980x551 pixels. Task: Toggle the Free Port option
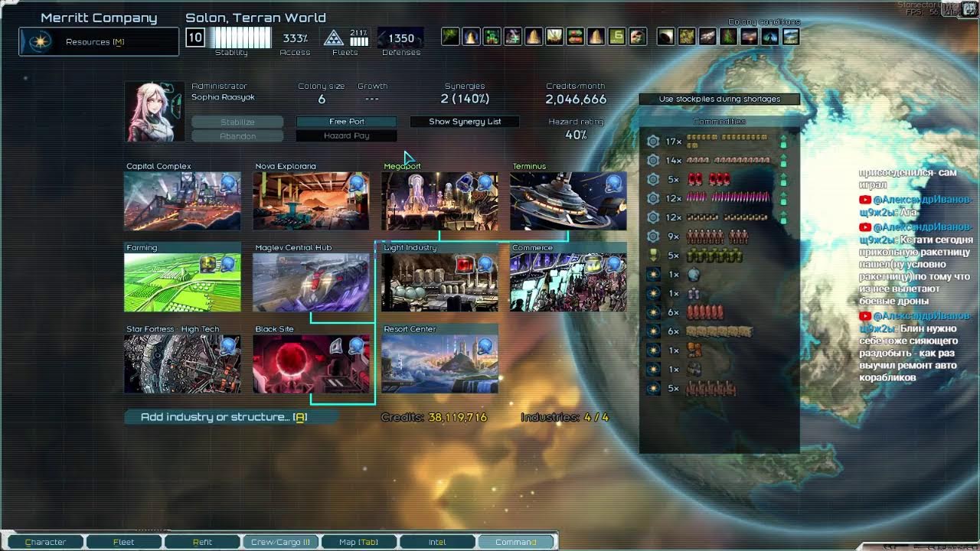coord(347,122)
